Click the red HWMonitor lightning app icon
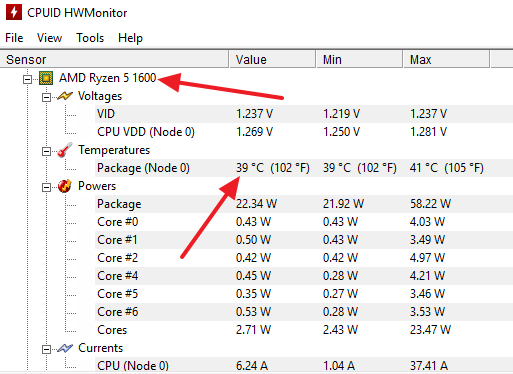Viewport: 513px width, 374px height. click(x=14, y=12)
